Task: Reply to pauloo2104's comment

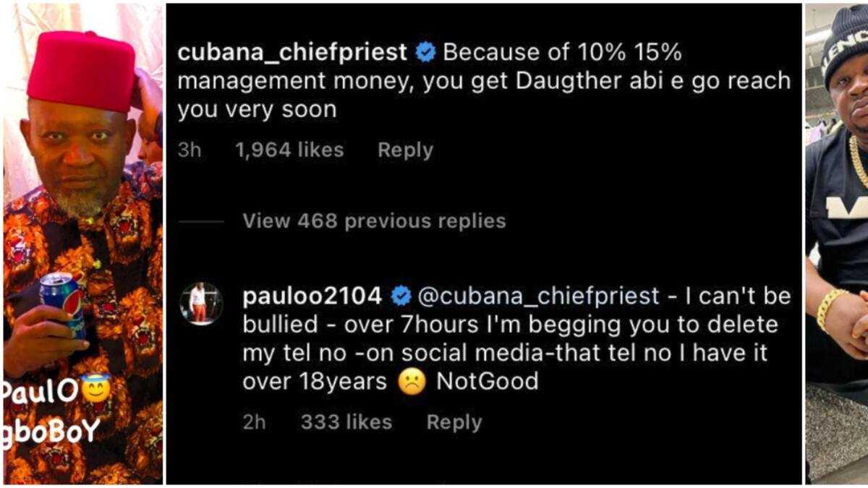Action: [454, 422]
